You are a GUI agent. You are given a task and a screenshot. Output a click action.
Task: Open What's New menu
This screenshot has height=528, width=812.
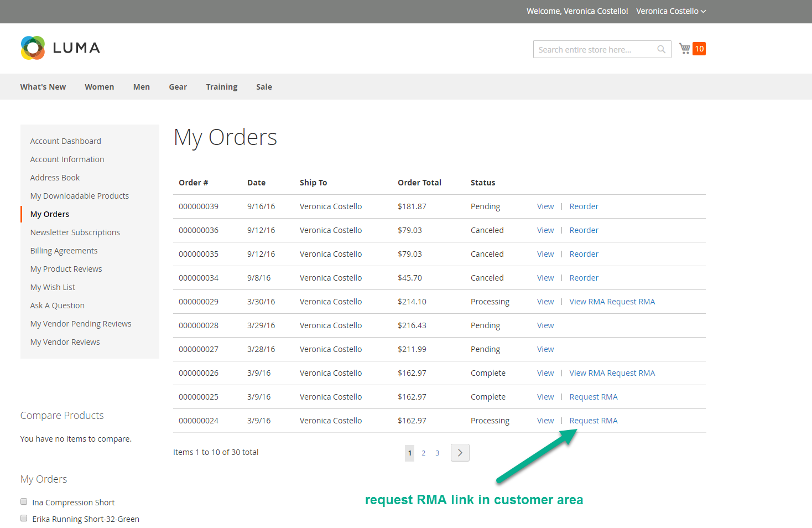pos(43,87)
